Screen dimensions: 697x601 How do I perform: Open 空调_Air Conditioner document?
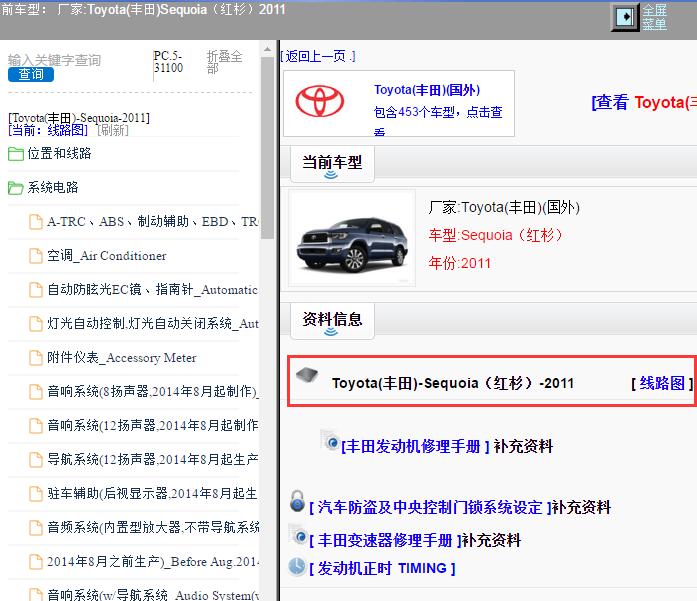point(107,256)
